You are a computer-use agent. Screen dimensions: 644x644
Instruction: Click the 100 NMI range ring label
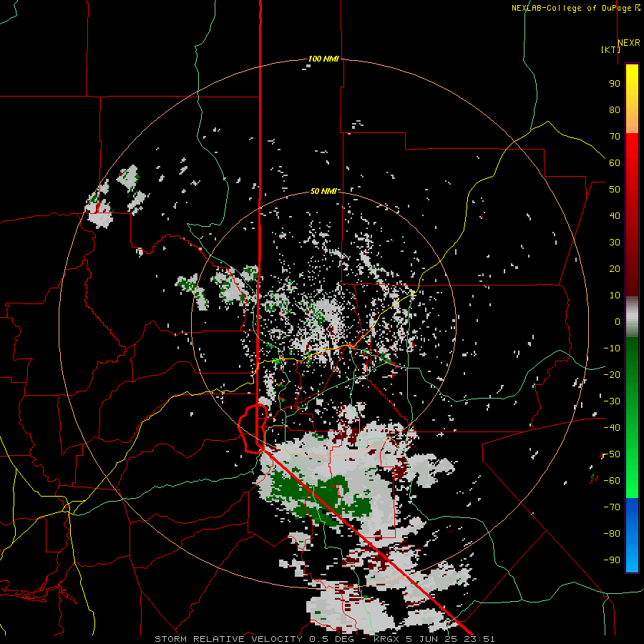click(x=323, y=59)
